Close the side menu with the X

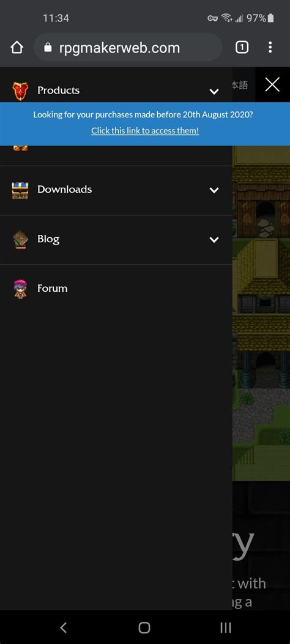click(x=272, y=84)
